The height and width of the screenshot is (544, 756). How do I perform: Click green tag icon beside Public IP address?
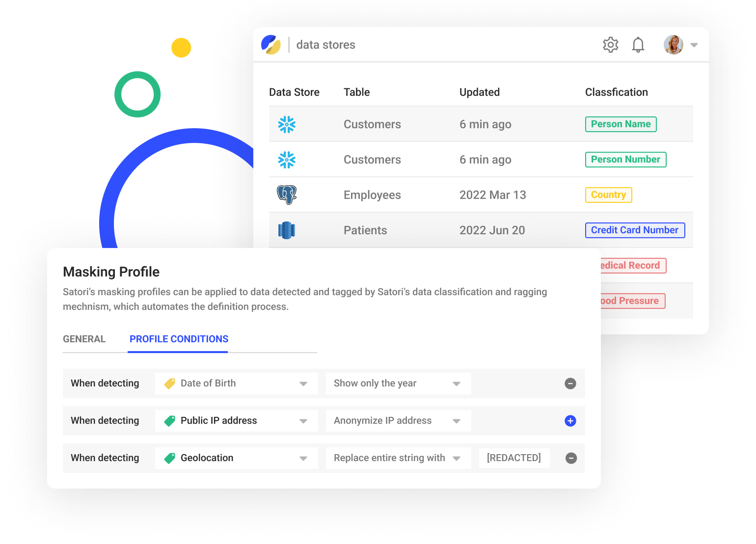tap(170, 421)
